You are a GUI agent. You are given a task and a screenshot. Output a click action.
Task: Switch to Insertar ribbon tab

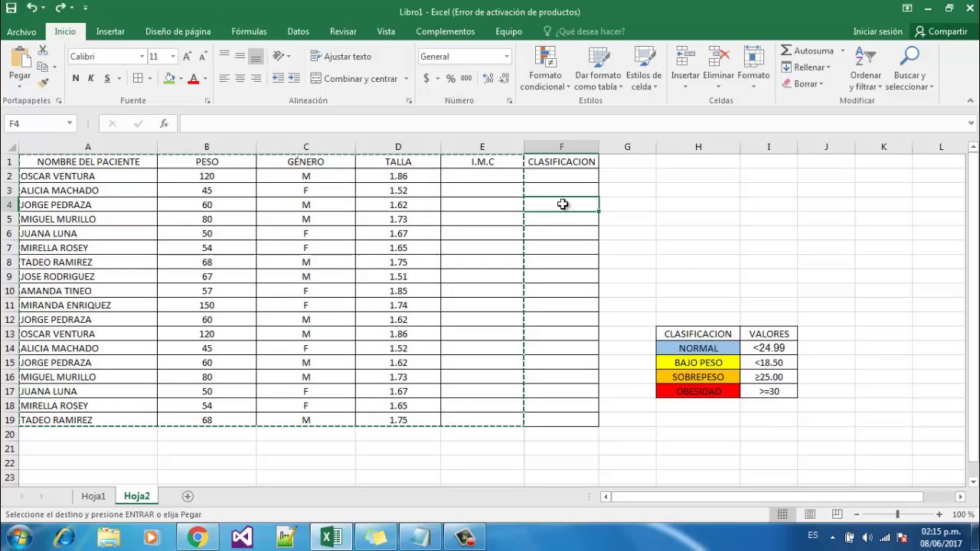click(110, 31)
